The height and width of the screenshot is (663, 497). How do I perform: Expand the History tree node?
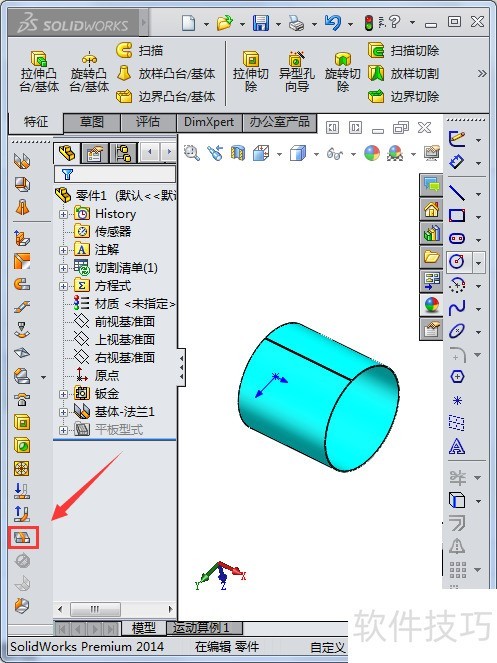pos(63,214)
